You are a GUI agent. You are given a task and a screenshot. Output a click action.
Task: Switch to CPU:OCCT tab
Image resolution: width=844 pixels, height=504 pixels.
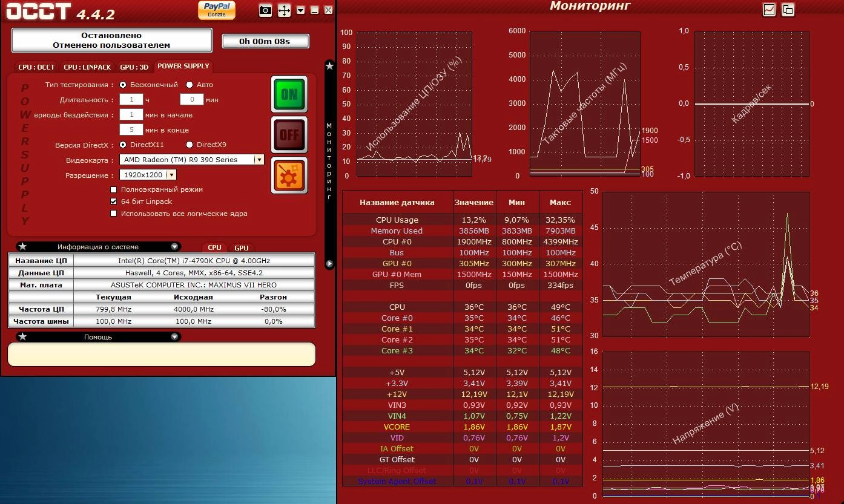click(x=36, y=67)
